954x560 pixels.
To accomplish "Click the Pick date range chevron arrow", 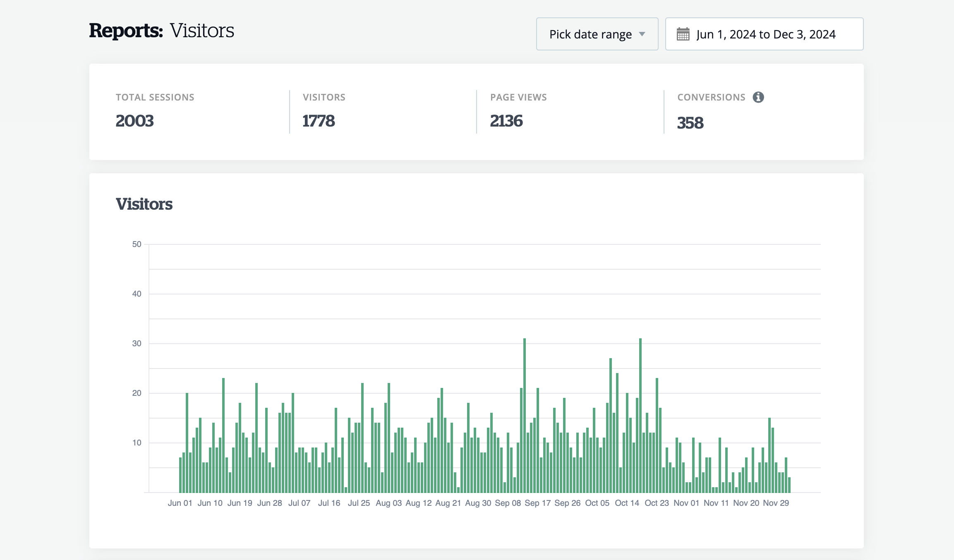I will 642,34.
